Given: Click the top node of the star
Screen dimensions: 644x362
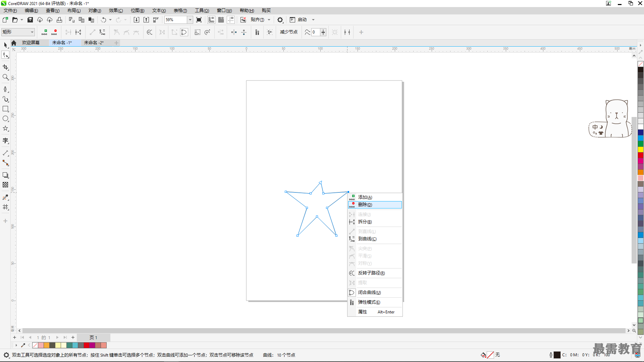Looking at the screenshot, I should coord(321,182).
